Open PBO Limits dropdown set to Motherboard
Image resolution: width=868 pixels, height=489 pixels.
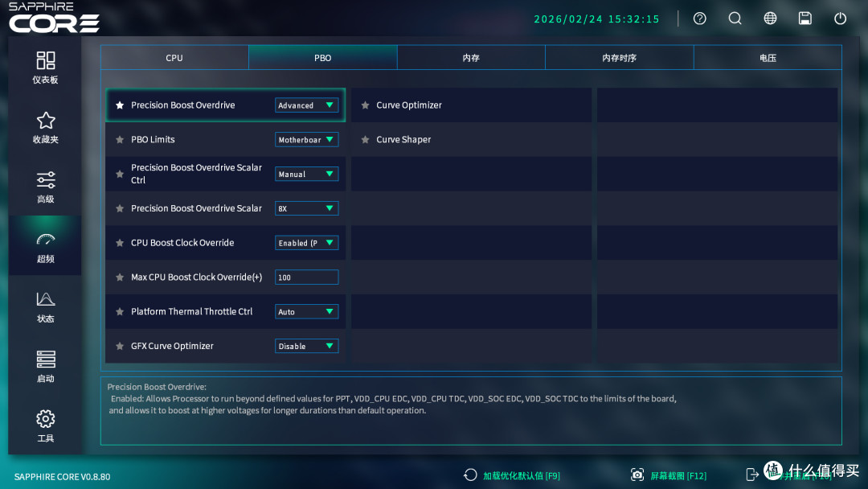tap(307, 140)
